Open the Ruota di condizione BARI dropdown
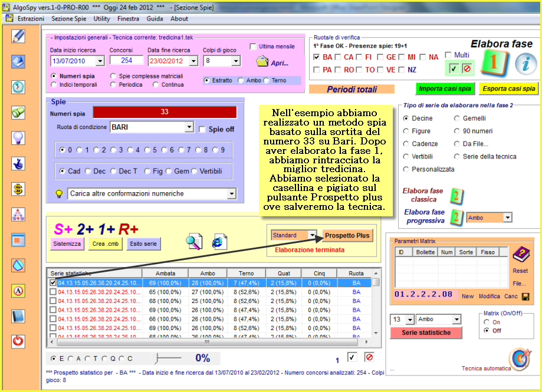 189,127
